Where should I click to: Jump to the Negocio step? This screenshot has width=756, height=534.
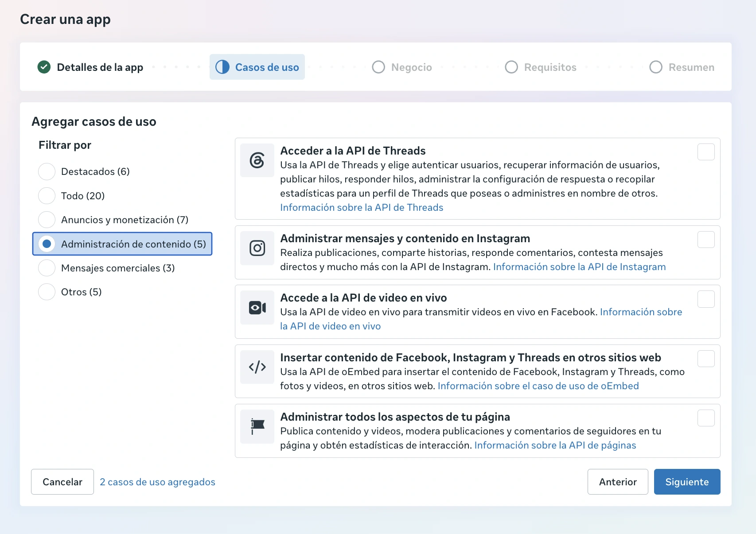tap(402, 67)
